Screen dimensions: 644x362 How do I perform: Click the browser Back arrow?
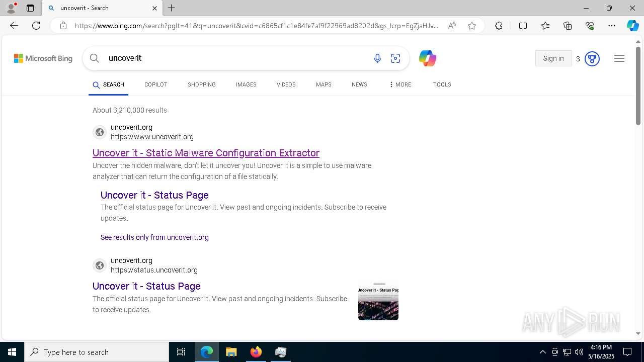14,26
